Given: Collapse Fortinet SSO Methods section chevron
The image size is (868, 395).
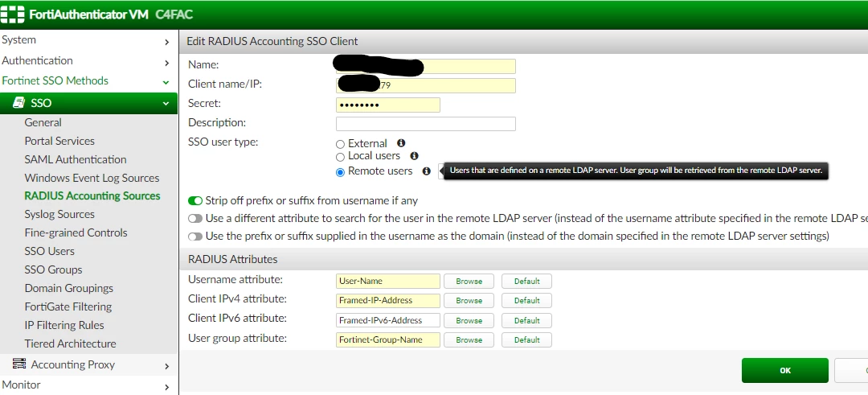Looking at the screenshot, I should coord(166,82).
